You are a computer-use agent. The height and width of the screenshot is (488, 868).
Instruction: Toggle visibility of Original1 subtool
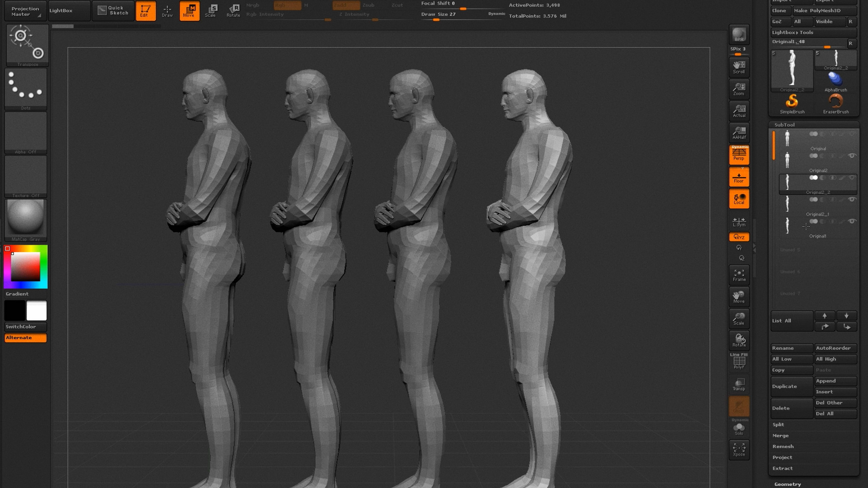point(852,221)
